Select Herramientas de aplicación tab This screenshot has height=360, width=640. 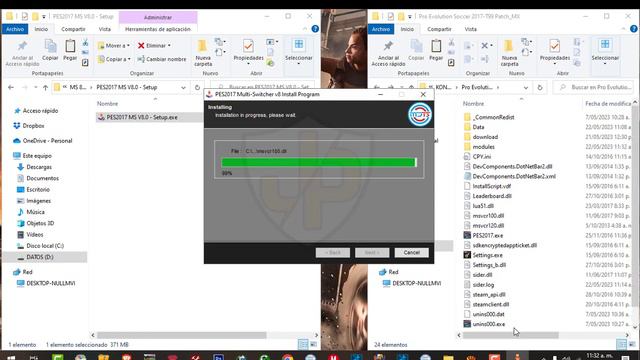click(158, 29)
